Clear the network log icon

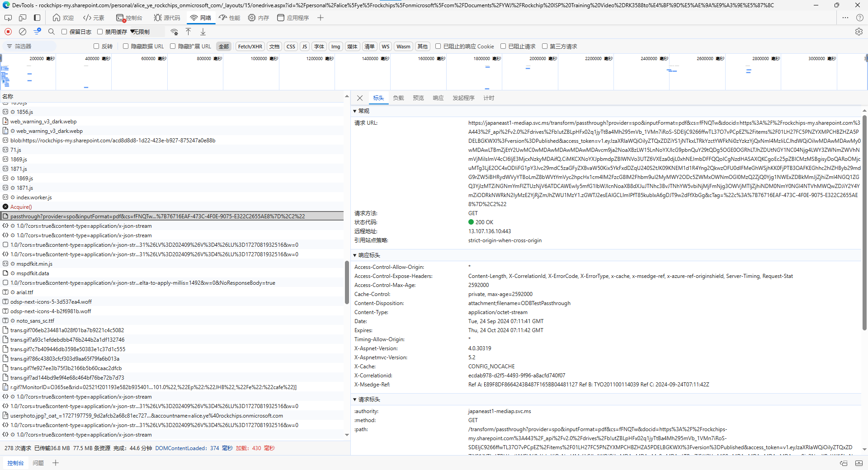coord(23,32)
